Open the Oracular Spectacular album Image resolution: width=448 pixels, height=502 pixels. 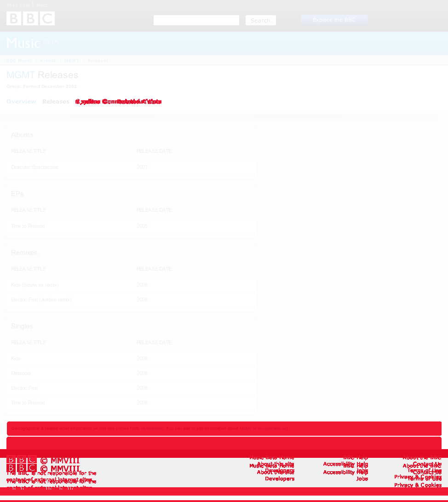[x=34, y=167]
